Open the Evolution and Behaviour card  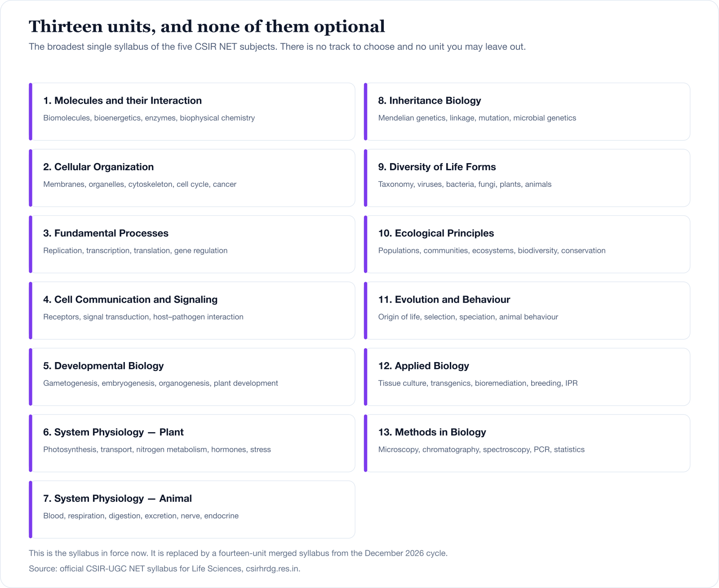pos(527,310)
